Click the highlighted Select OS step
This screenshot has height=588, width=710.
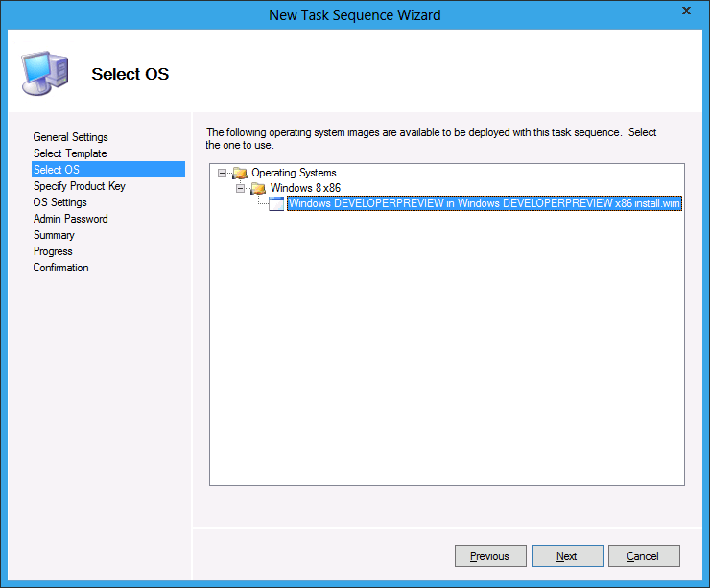(x=57, y=170)
